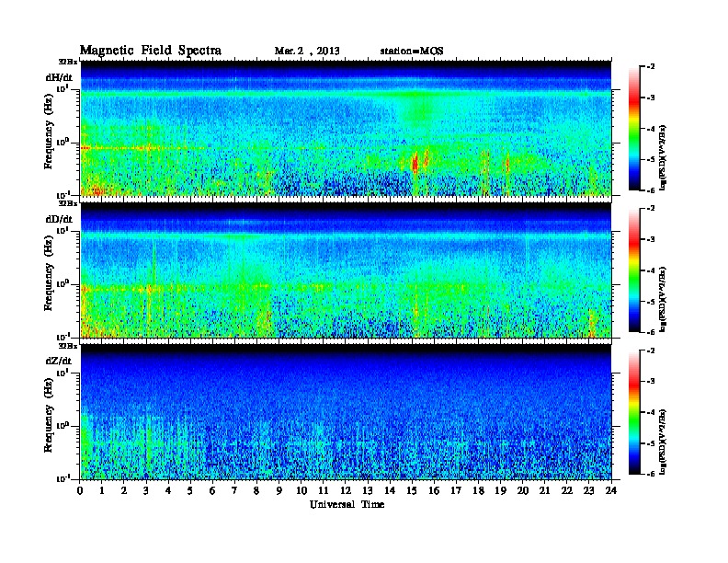Click hour '22' on the time axis
The width and height of the screenshot is (728, 563).
tap(567, 490)
